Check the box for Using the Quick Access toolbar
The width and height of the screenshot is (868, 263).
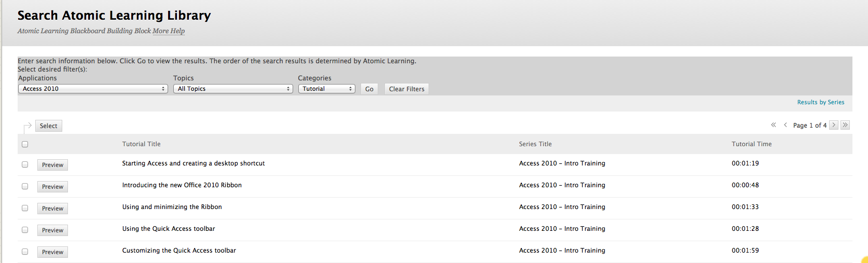coord(25,230)
